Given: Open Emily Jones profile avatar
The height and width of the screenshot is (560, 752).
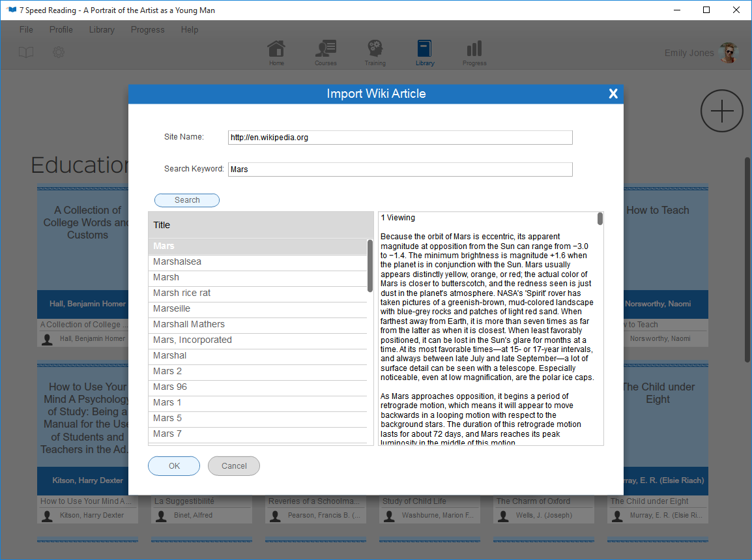Looking at the screenshot, I should pyautogui.click(x=728, y=52).
